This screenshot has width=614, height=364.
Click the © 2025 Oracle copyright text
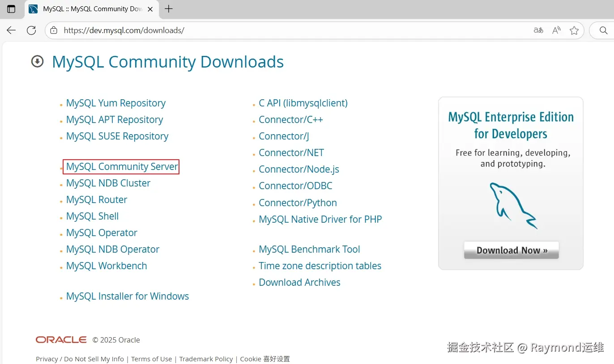pyautogui.click(x=116, y=340)
